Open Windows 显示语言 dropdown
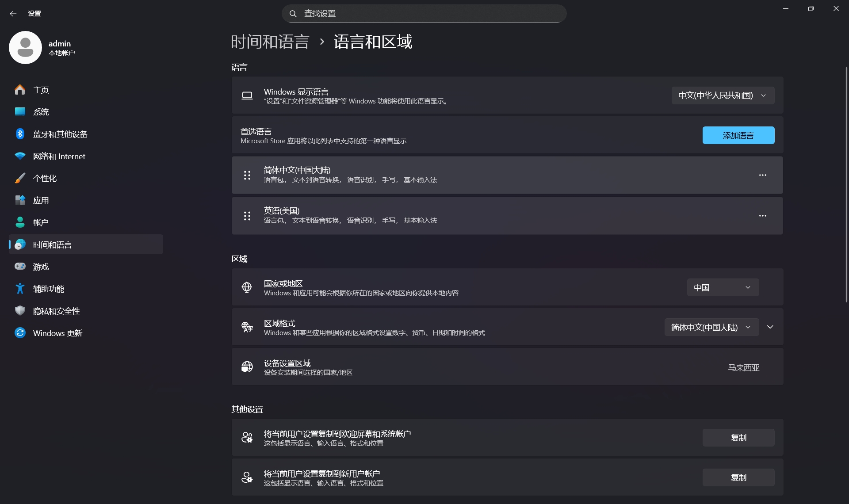 (x=723, y=95)
